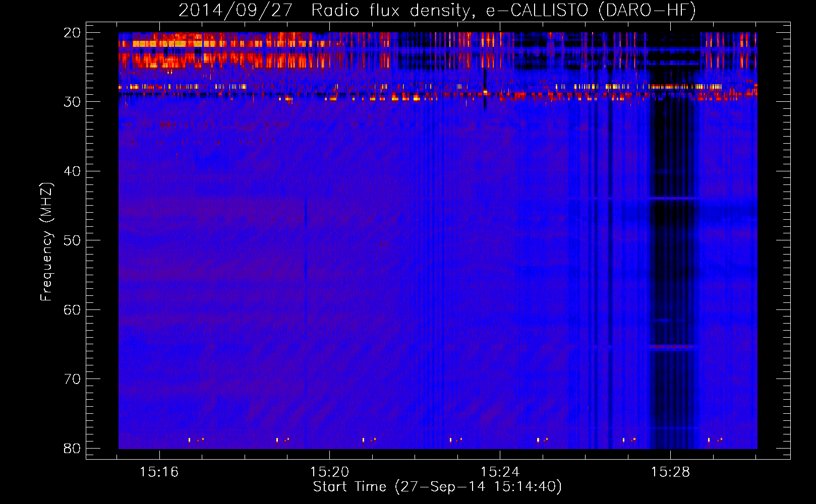Click the "Start Time (27-Sep-14 15:14:40)" label
The width and height of the screenshot is (816, 504).
437,487
